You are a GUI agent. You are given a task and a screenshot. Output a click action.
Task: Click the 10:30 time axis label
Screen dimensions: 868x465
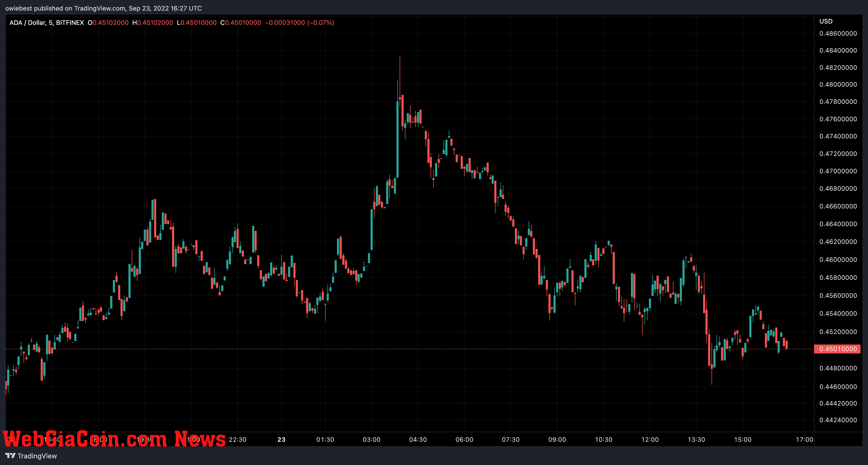[603, 439]
